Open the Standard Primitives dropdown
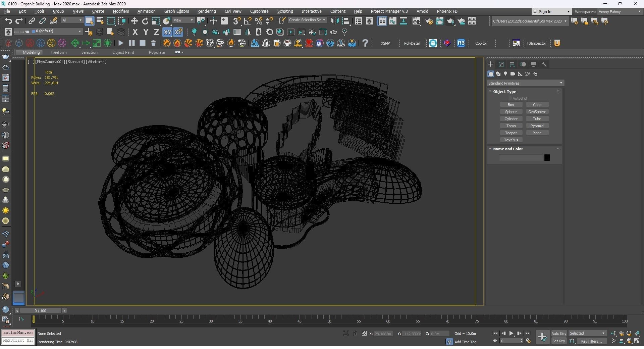 coord(525,83)
